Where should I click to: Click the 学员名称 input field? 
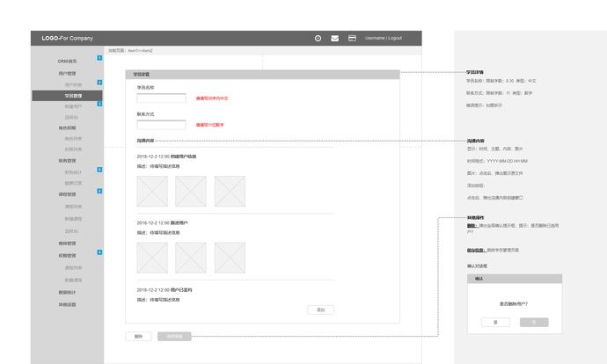pyautogui.click(x=161, y=98)
